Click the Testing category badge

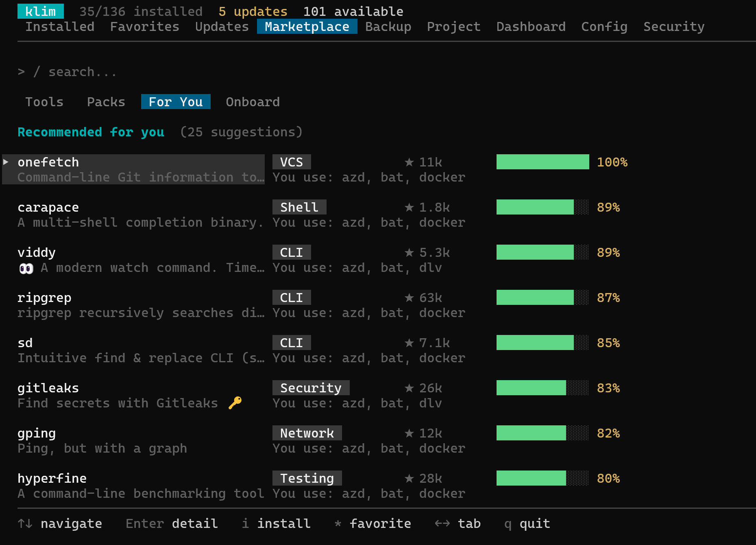tap(307, 478)
